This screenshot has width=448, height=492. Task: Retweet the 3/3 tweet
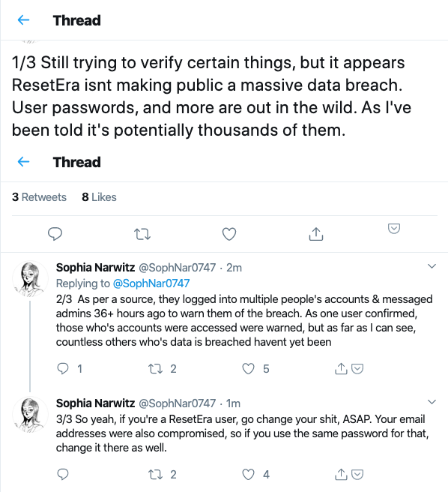coord(156,475)
